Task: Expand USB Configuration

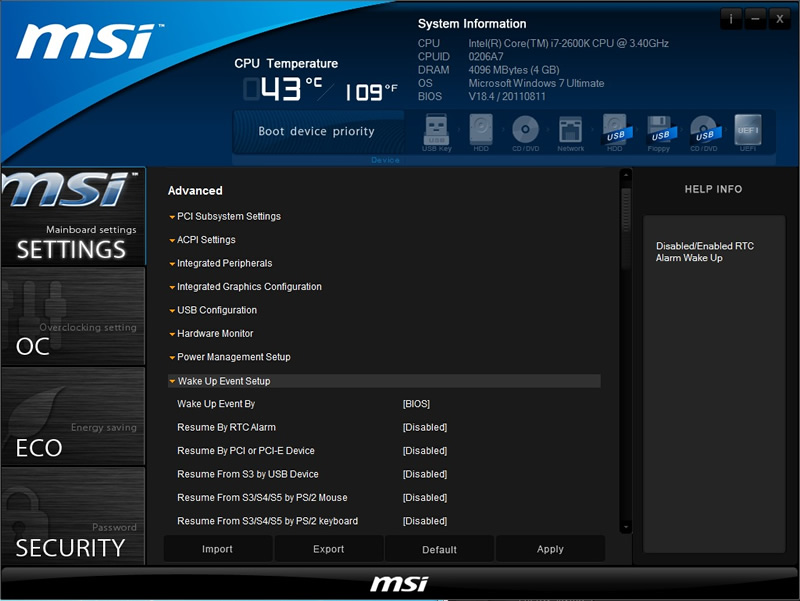Action: [x=213, y=310]
